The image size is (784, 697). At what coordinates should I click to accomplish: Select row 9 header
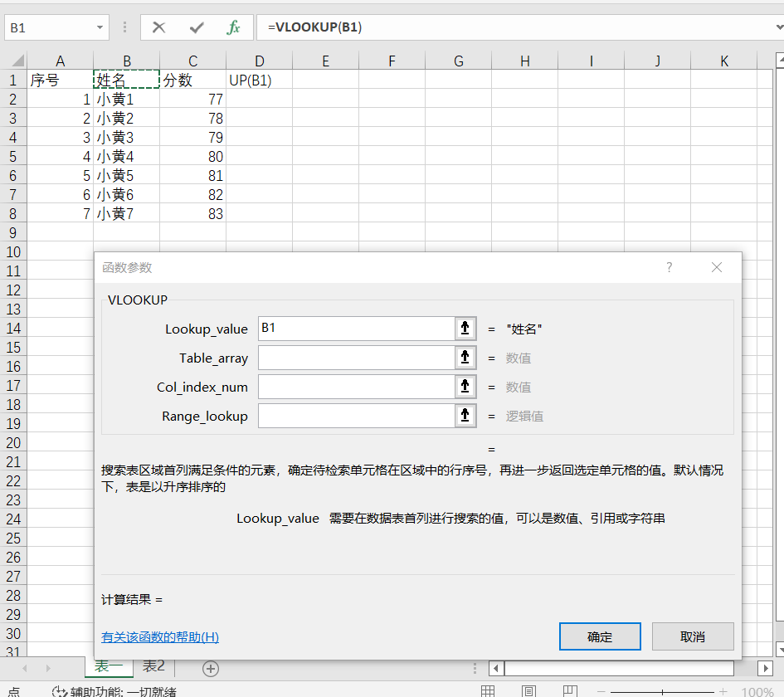coord(13,233)
